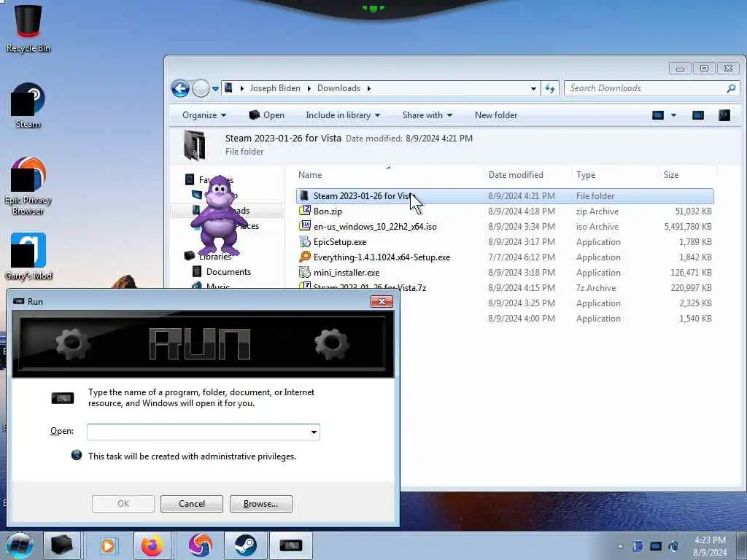The height and width of the screenshot is (560, 747).
Task: Open the Include in library menu
Action: point(343,115)
